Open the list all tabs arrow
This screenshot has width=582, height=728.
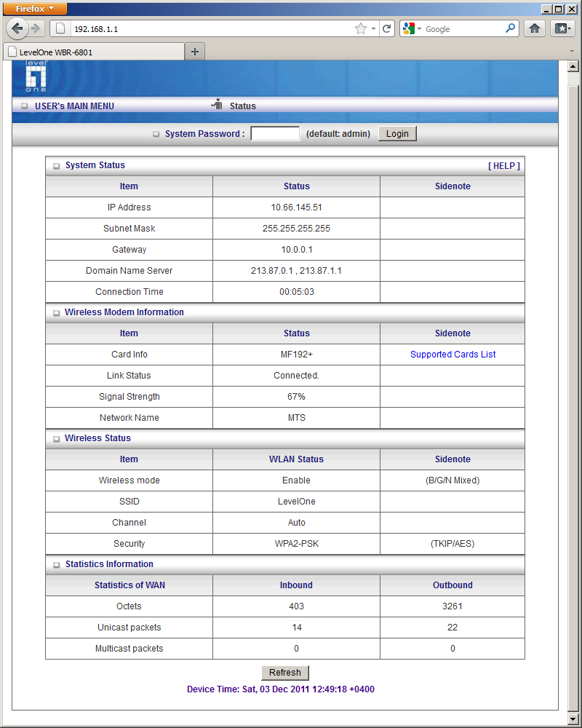[x=573, y=51]
